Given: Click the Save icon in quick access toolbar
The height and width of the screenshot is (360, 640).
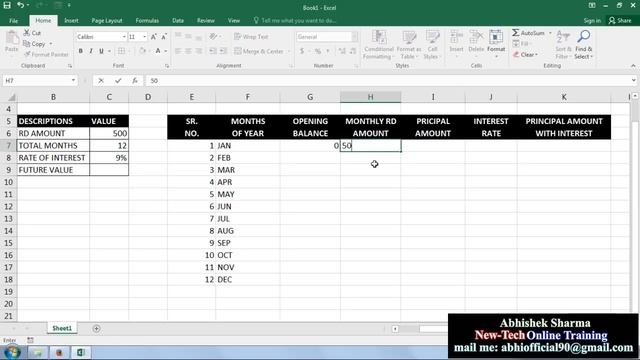Looking at the screenshot, I should [7, 5].
